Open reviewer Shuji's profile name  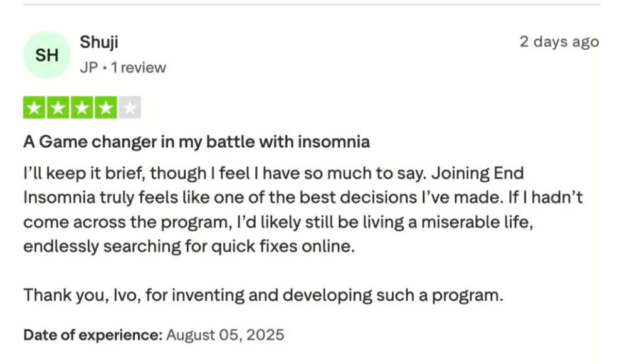point(99,43)
